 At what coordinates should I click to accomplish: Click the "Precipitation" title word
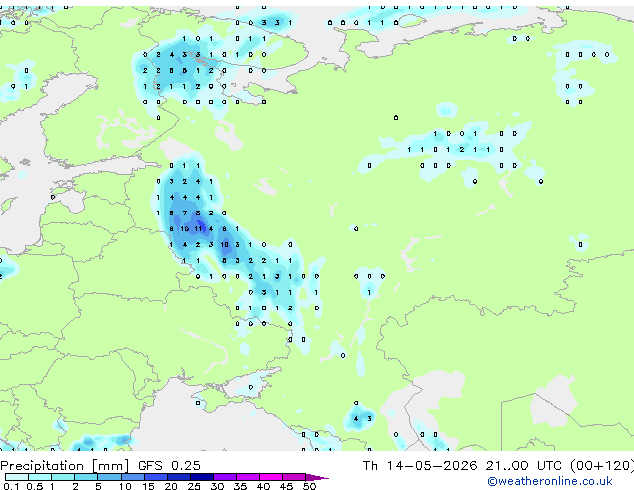pos(42,466)
